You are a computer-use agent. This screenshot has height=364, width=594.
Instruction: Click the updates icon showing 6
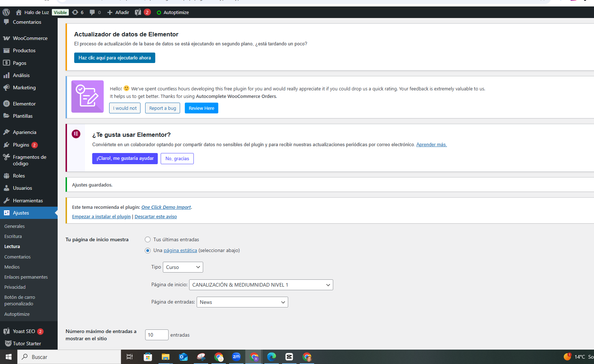(75, 12)
